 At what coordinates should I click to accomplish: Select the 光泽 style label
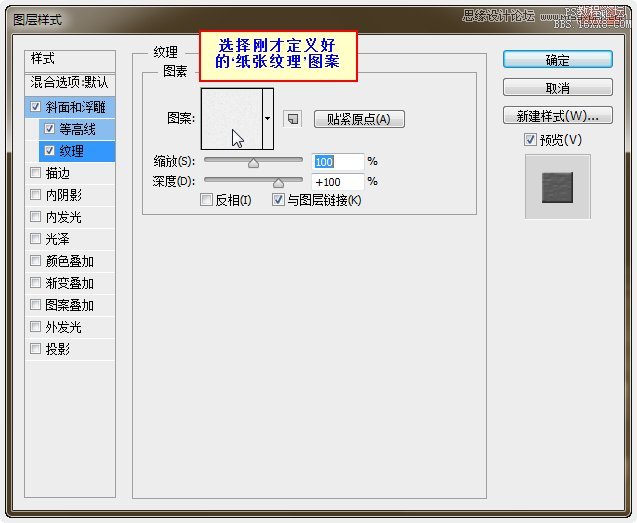[x=57, y=239]
